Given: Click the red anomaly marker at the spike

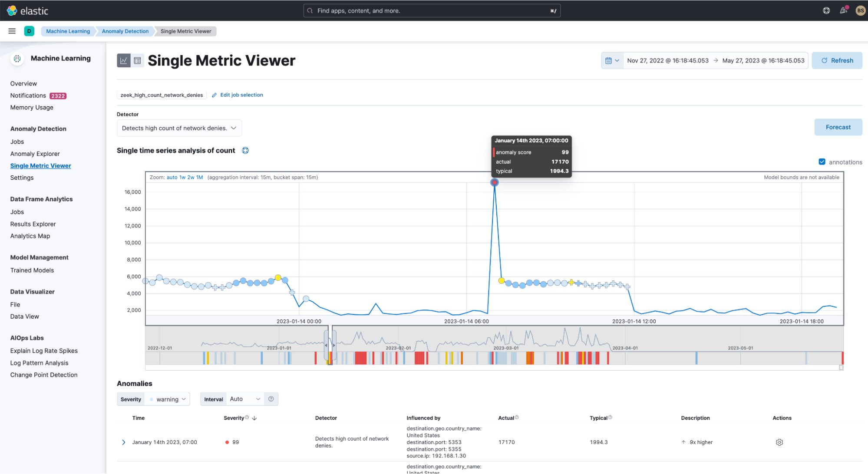Looking at the screenshot, I should (x=494, y=183).
